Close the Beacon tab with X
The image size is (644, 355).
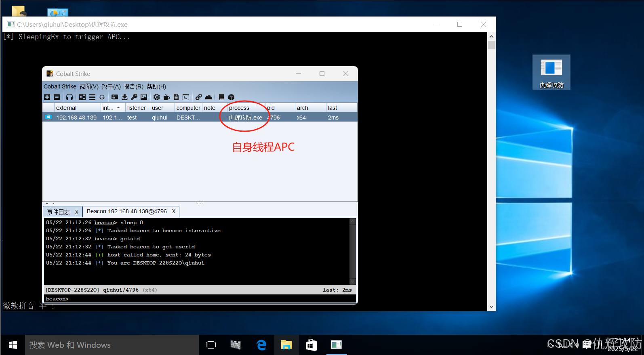(174, 211)
